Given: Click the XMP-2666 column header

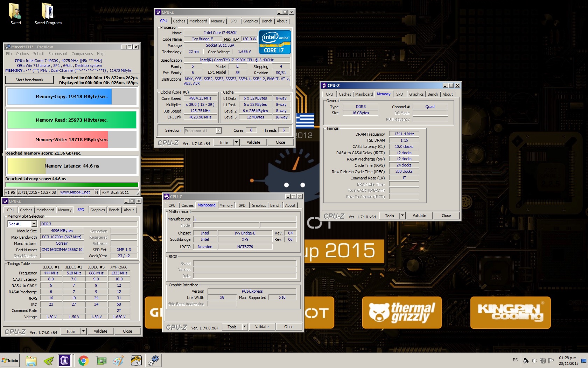Looking at the screenshot, I should coord(119,267).
